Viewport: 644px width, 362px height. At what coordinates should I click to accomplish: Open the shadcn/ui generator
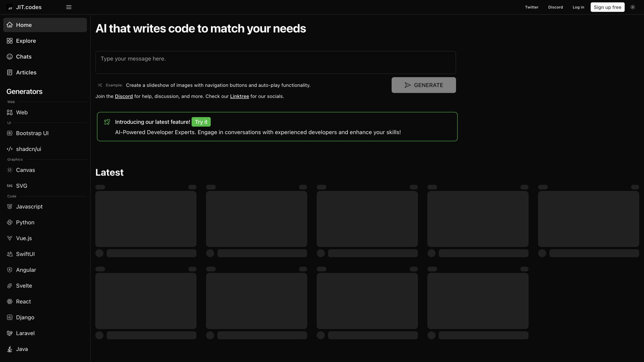click(29, 149)
